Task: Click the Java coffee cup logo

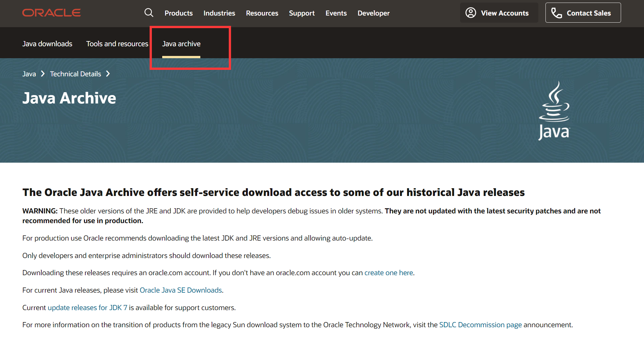Action: click(554, 111)
